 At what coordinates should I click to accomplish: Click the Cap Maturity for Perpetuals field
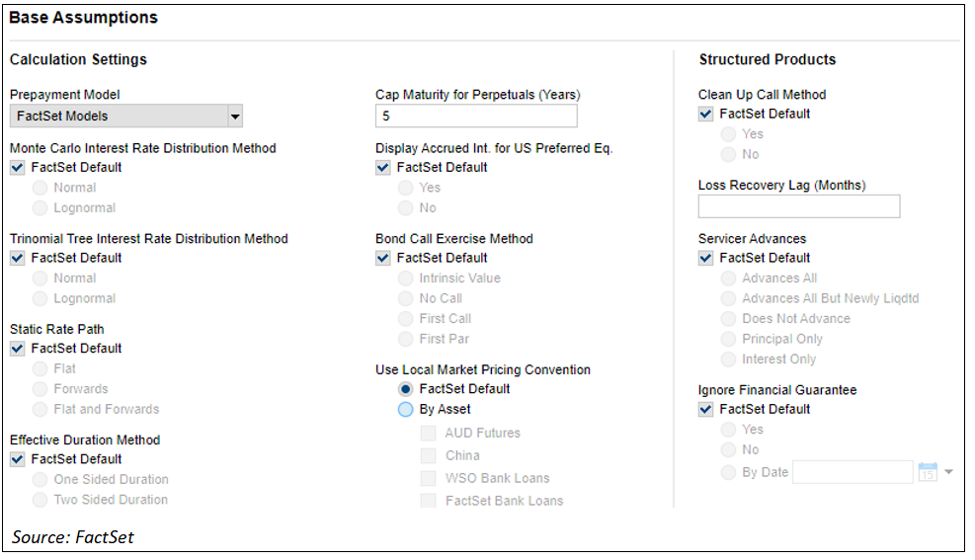pos(475,117)
